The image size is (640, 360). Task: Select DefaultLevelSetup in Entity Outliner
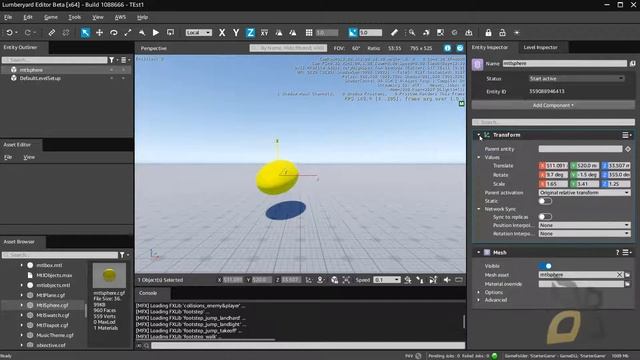point(40,78)
